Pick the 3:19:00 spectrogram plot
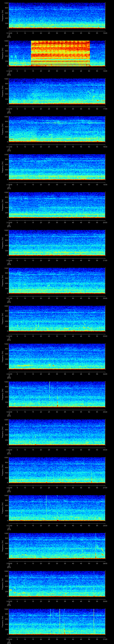Viewport: 114px width, 644px height. pos(57,205)
